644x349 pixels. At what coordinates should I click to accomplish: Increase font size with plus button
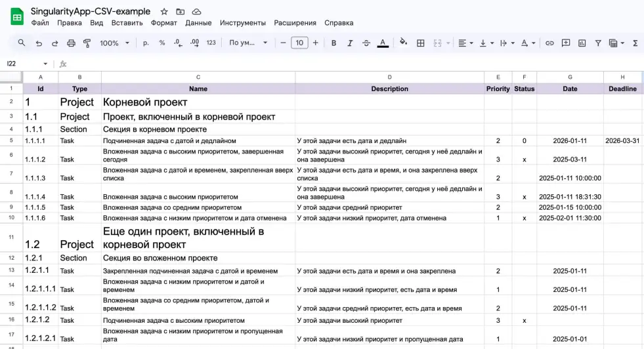coord(316,43)
